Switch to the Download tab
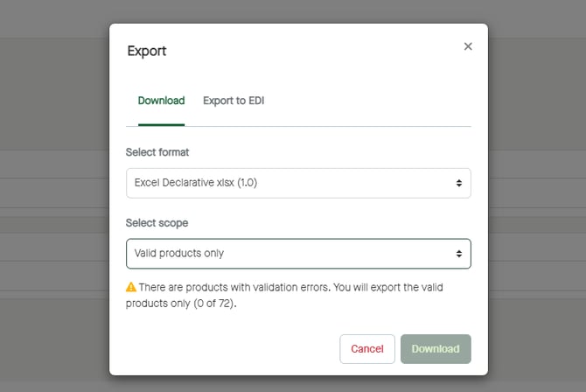The width and height of the screenshot is (586, 392). click(161, 101)
